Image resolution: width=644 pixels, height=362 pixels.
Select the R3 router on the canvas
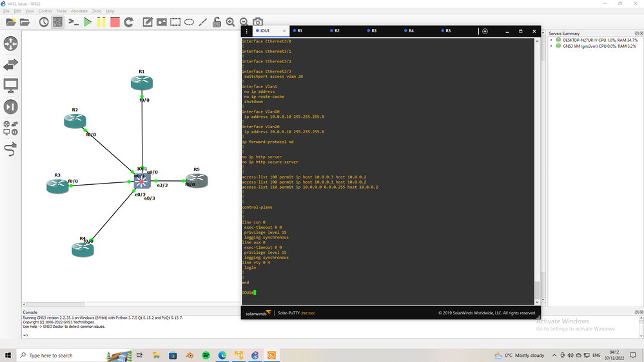tap(57, 186)
